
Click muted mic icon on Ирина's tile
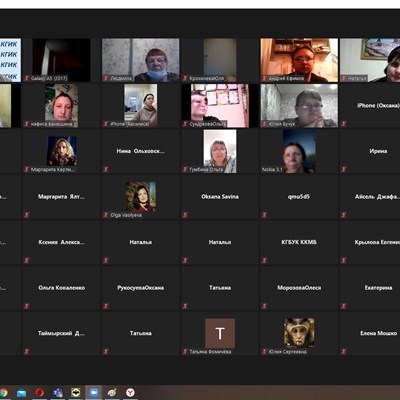(x=344, y=169)
